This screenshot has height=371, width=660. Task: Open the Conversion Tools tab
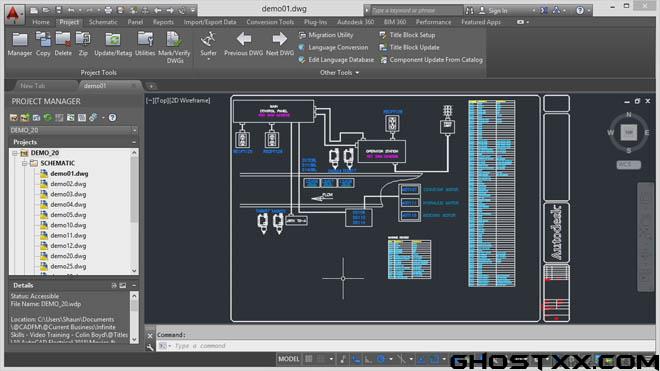[270, 22]
